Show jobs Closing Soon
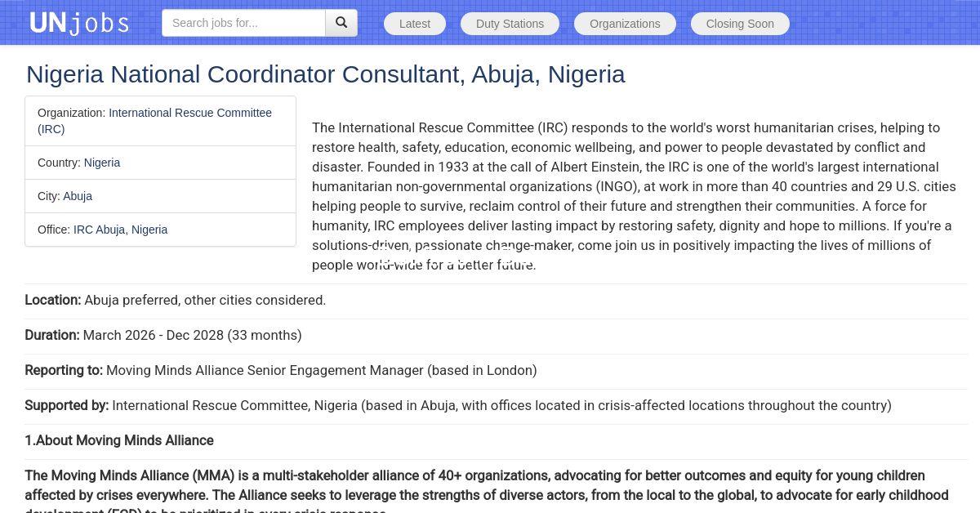This screenshot has width=980, height=513. [740, 24]
